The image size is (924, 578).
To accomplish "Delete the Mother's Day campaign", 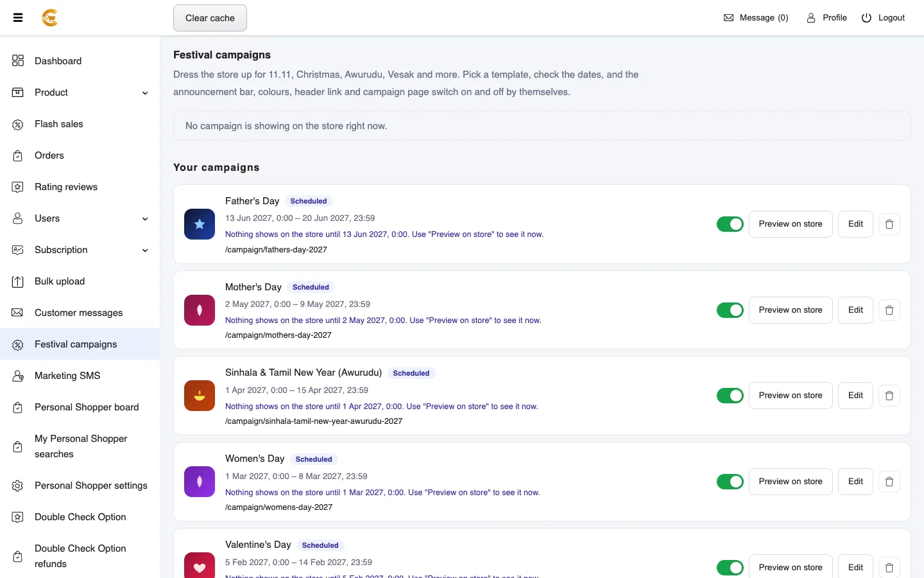I will (x=889, y=310).
